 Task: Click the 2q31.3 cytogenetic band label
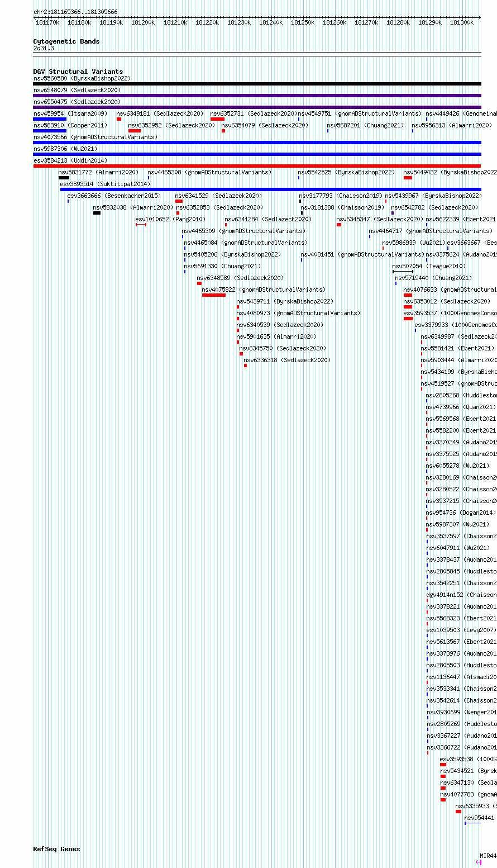pyautogui.click(x=44, y=49)
